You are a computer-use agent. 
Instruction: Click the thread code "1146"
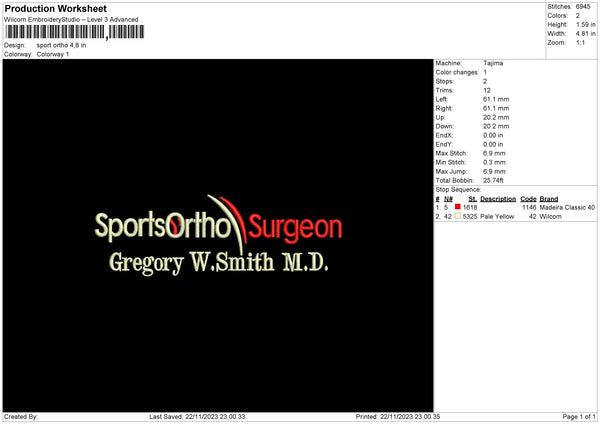[529, 208]
